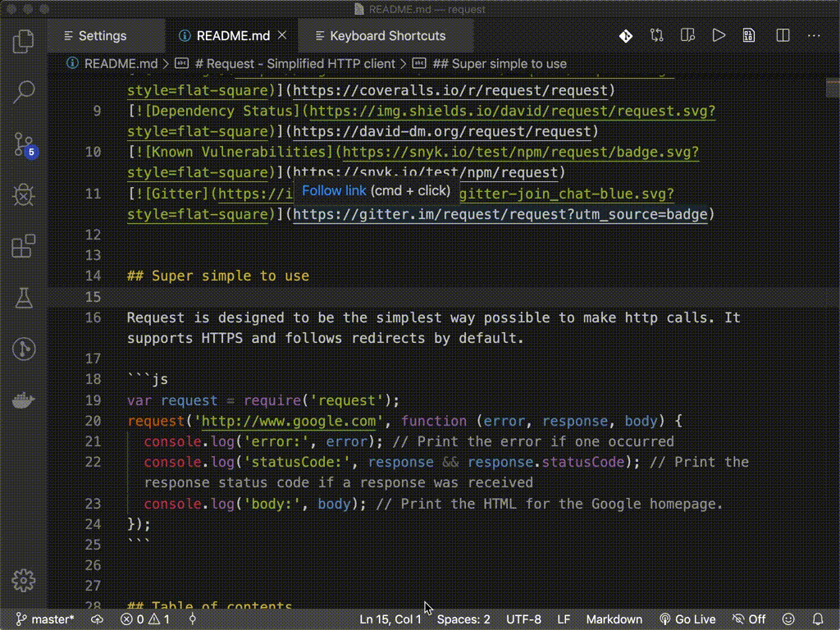
Task: Click Ln 15, Col 1 go-to-line indicator
Action: tap(390, 619)
